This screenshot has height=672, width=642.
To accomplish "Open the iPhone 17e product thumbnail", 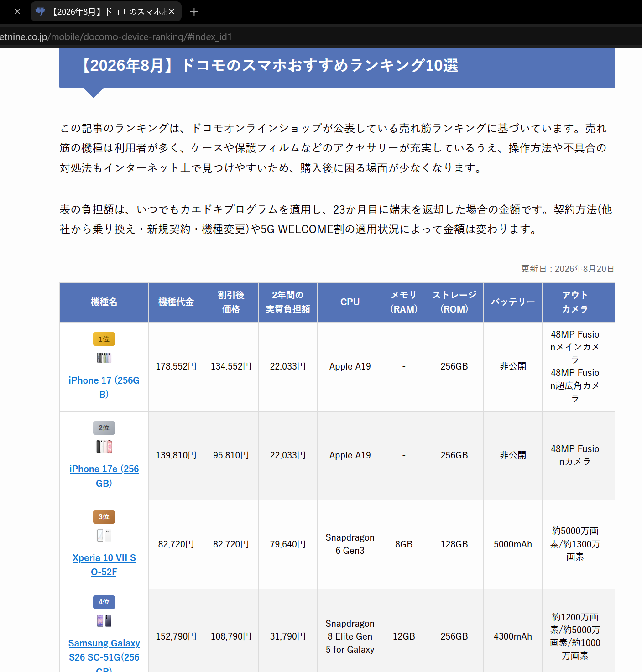I will tap(104, 446).
